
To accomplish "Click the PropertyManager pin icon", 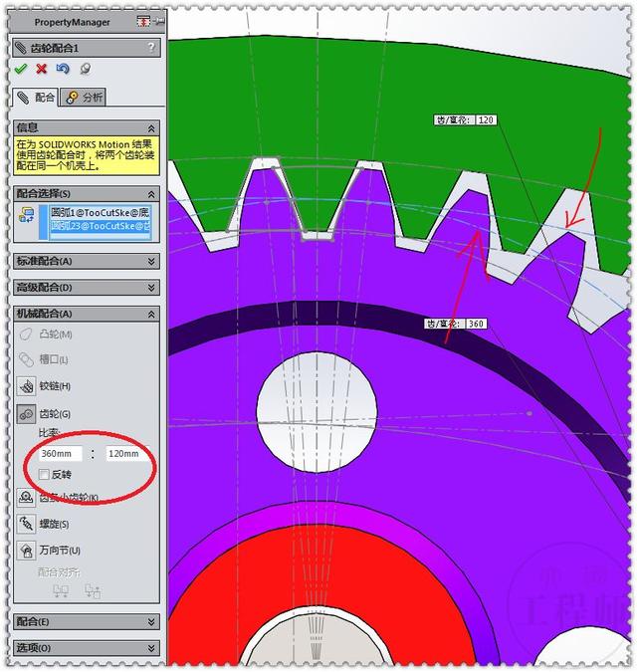I will pyautogui.click(x=160, y=21).
